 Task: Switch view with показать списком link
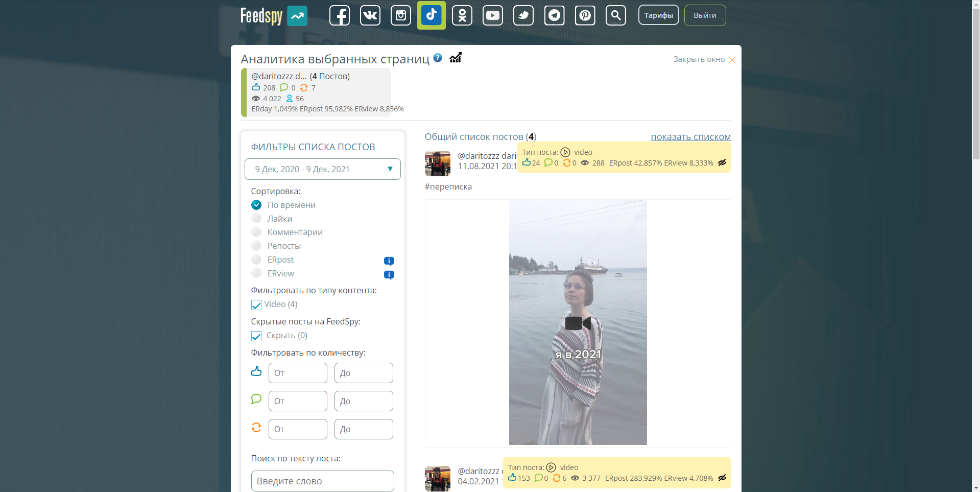pyautogui.click(x=691, y=137)
